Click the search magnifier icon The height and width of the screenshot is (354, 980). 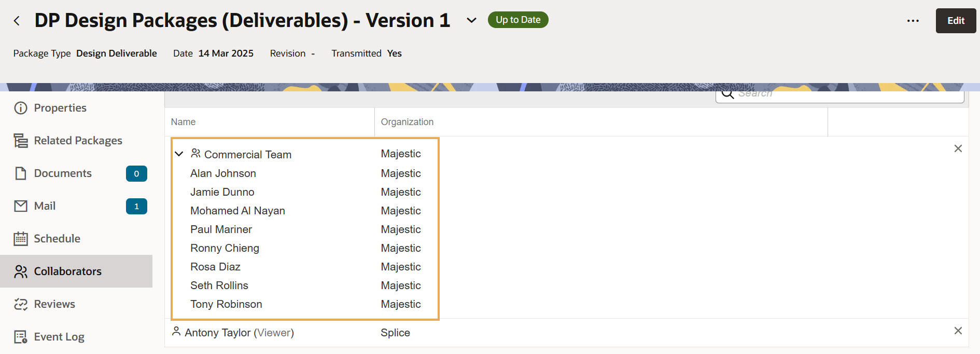(x=727, y=94)
